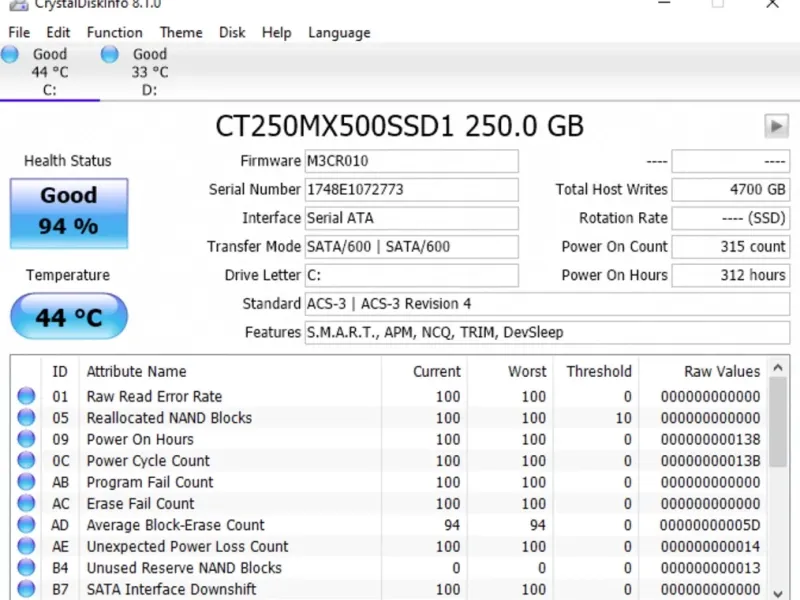Viewport: 800px width, 600px height.
Task: Click the 44 °C temperature indicator
Action: pyautogui.click(x=69, y=316)
